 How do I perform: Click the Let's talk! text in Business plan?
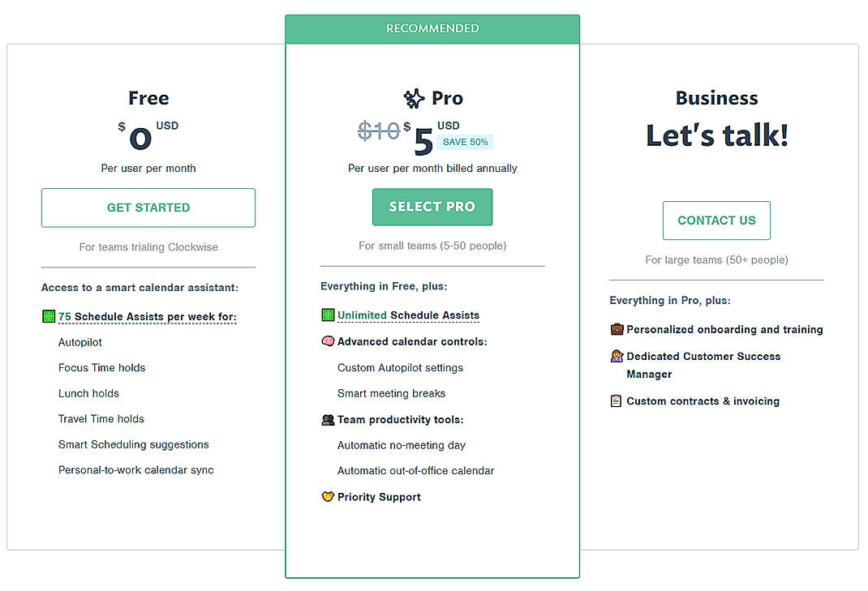click(x=716, y=135)
